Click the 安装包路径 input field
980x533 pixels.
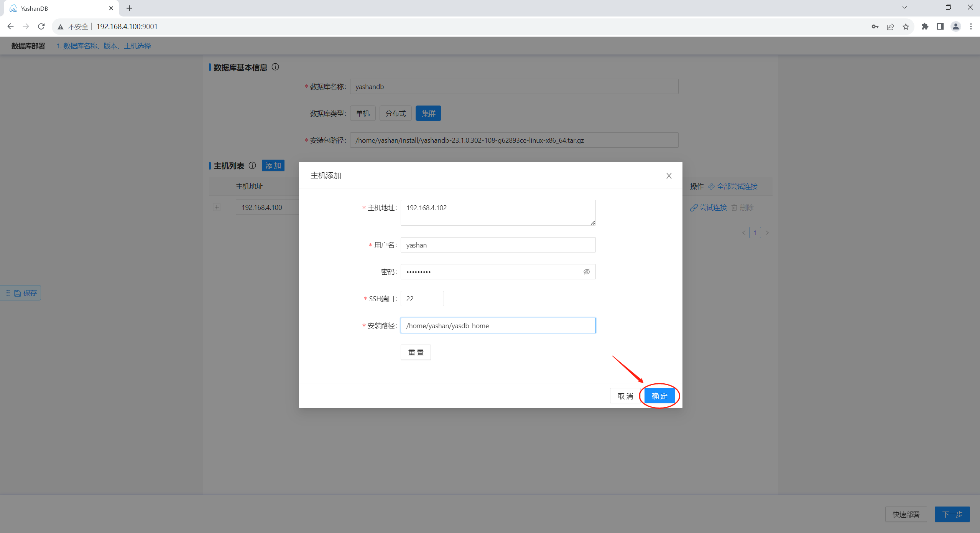coord(514,140)
